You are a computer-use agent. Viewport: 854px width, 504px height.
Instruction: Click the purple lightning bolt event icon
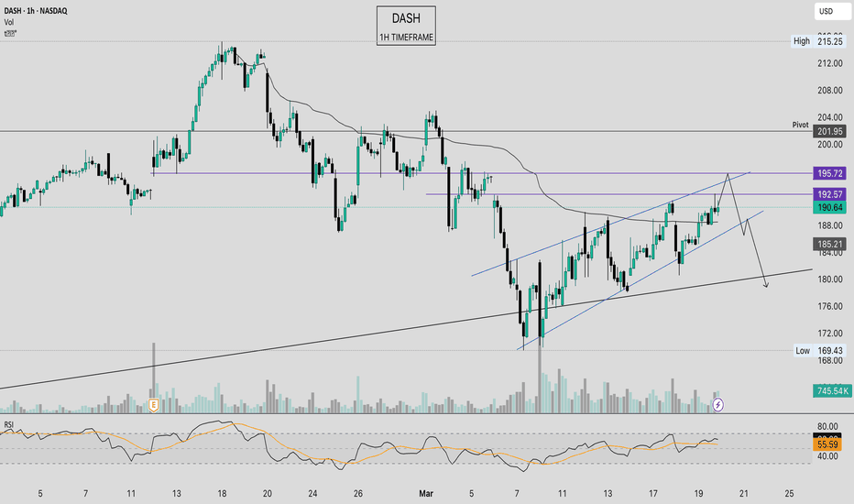point(718,405)
